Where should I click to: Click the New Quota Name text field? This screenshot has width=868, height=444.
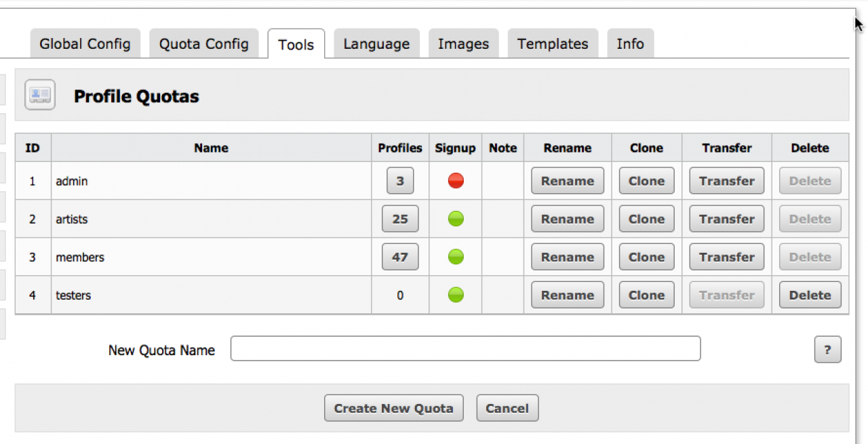[465, 348]
